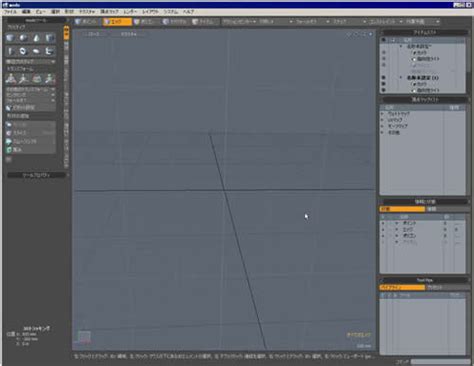Open the ファイル menu

coord(10,12)
